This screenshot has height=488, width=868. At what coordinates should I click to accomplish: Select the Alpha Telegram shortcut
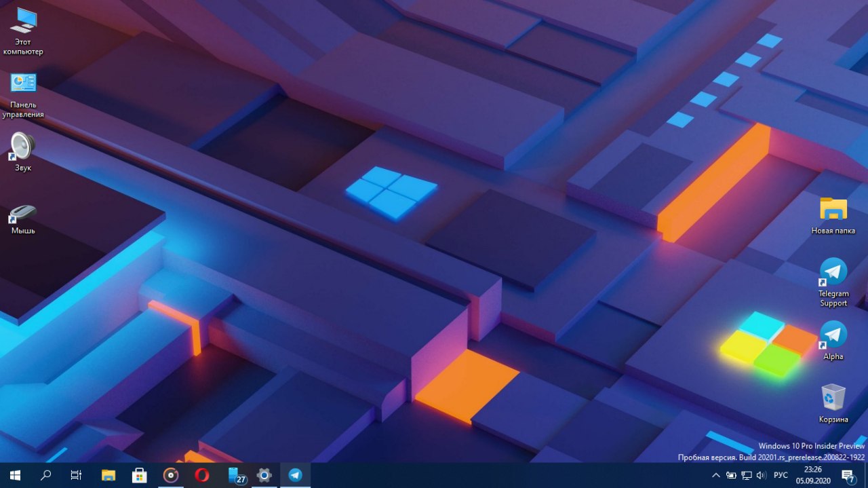pyautogui.click(x=833, y=341)
